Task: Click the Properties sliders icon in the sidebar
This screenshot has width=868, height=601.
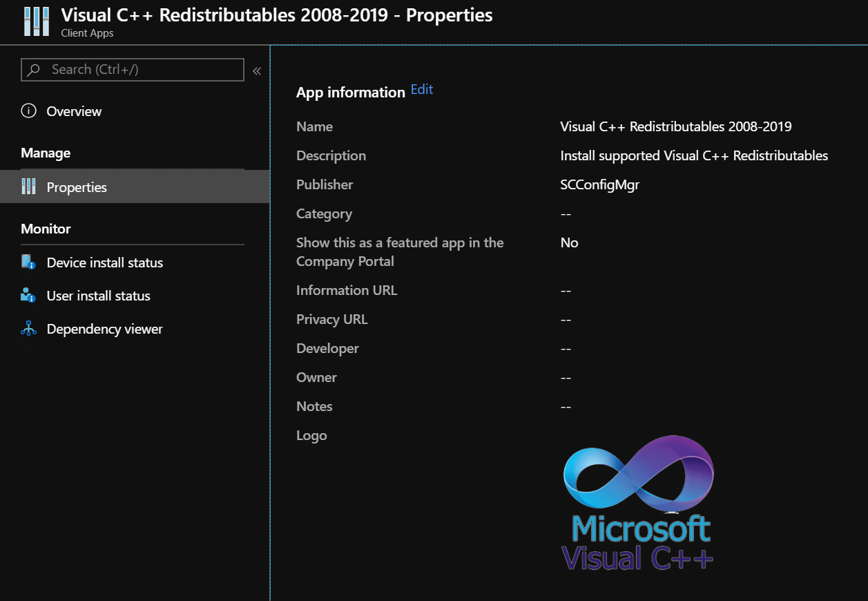Action: 28,187
